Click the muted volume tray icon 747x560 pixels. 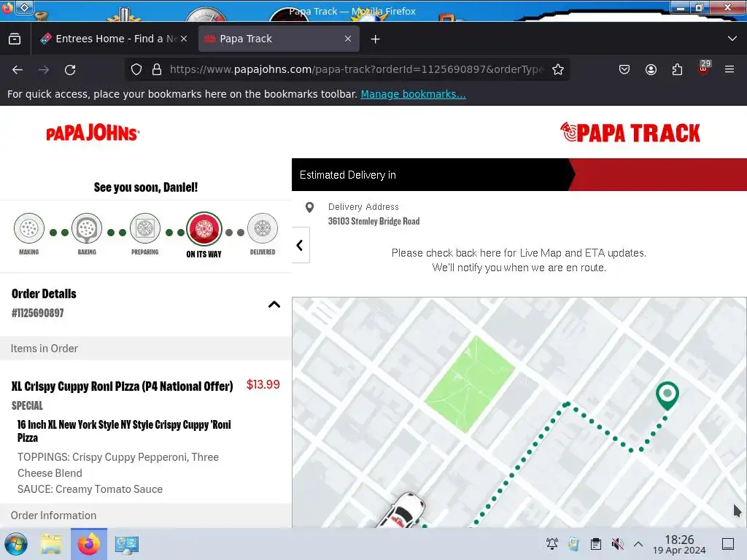tap(617, 544)
